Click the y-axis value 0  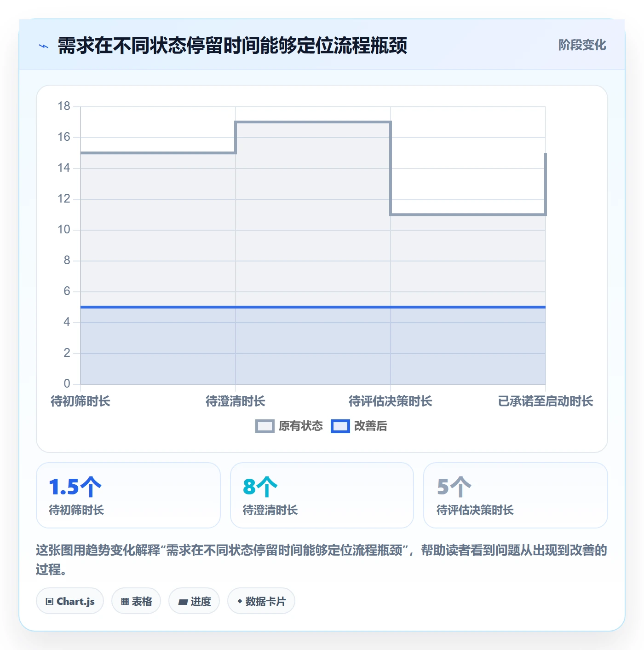67,383
